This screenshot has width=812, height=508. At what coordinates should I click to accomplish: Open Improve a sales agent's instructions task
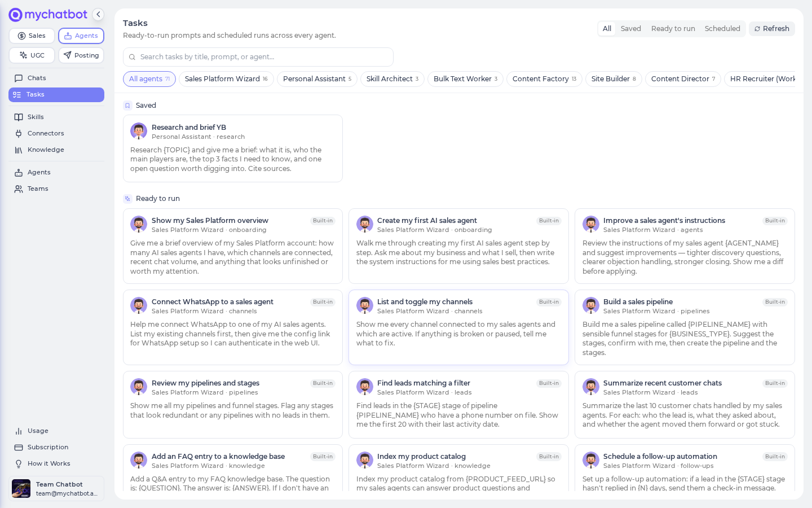[685, 246]
